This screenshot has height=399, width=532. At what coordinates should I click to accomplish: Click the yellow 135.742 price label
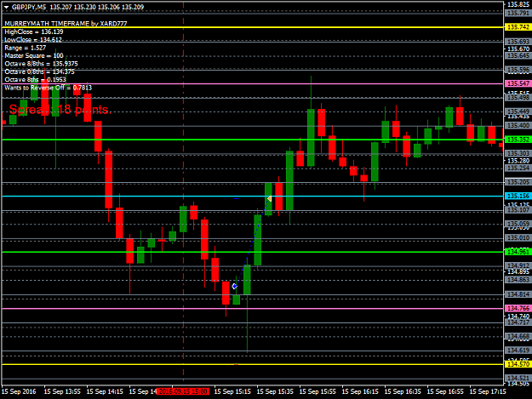tap(518, 27)
